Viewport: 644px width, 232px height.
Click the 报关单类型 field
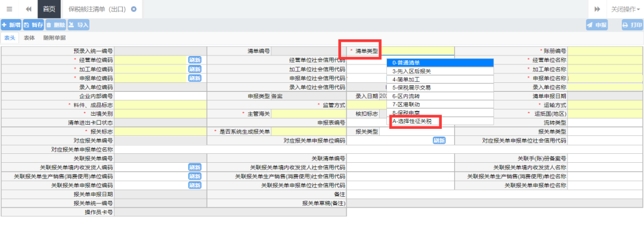(x=605, y=131)
